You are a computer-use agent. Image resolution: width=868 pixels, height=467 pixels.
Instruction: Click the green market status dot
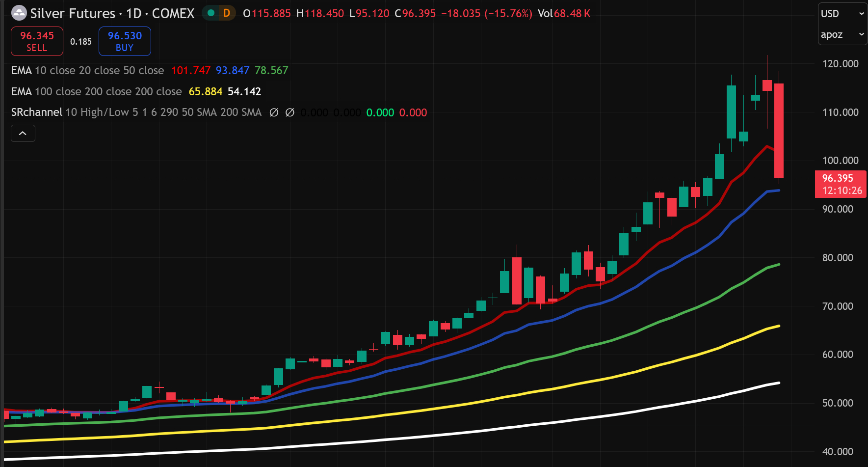click(211, 13)
